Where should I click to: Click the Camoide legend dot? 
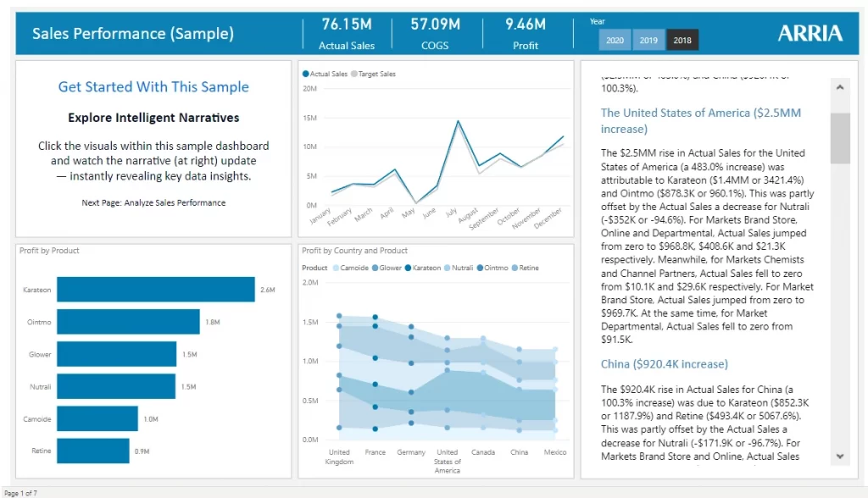[336, 268]
